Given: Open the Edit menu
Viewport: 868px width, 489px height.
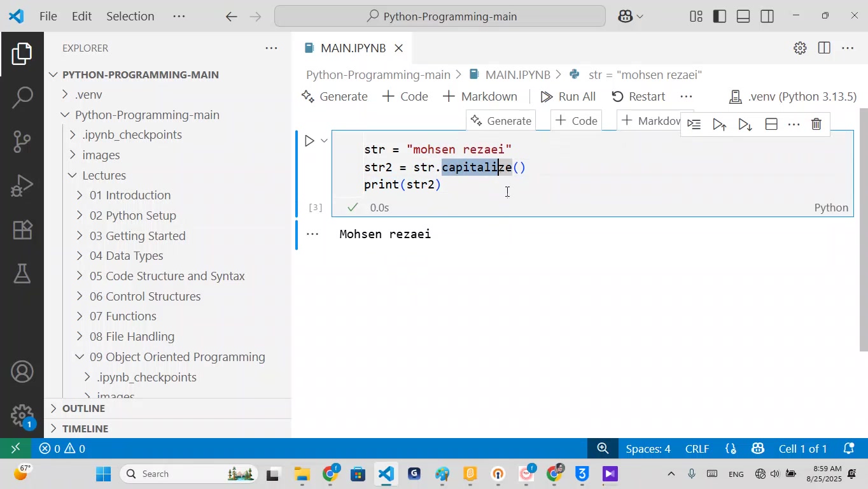Looking at the screenshot, I should point(81,17).
